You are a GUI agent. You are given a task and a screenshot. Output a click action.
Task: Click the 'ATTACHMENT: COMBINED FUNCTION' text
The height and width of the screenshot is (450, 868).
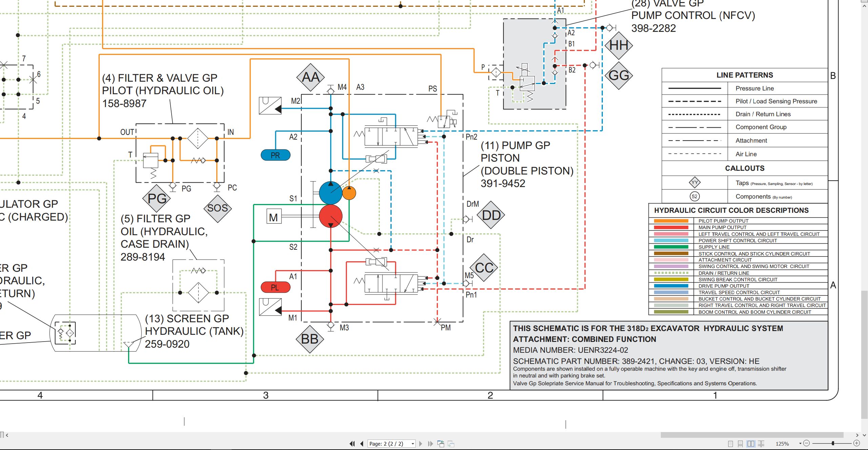585,339
